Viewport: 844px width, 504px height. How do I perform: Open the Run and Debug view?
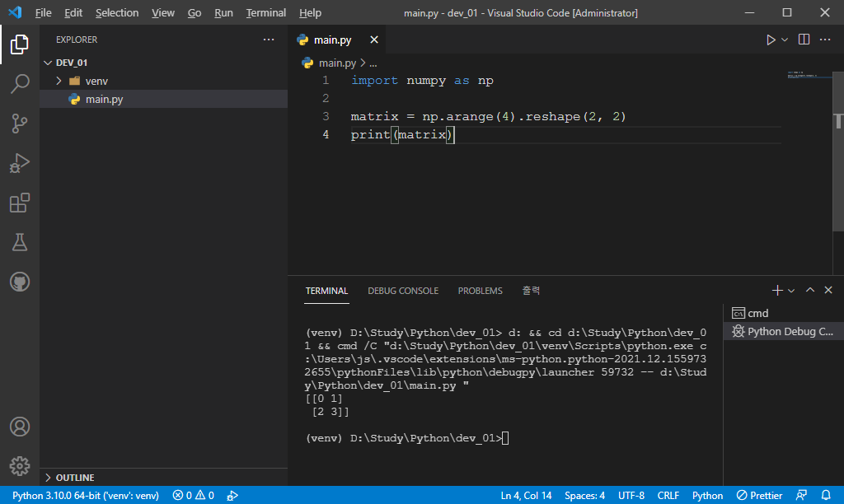point(20,162)
